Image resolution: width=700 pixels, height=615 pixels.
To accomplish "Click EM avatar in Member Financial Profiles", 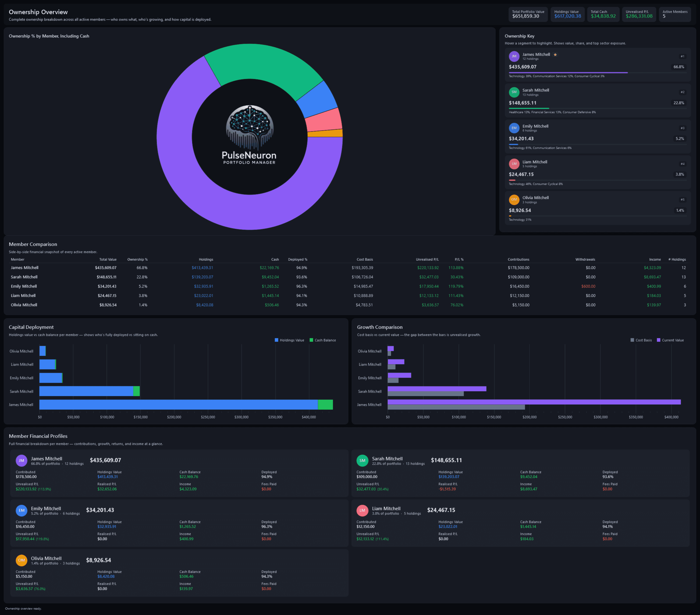I will coord(21,510).
